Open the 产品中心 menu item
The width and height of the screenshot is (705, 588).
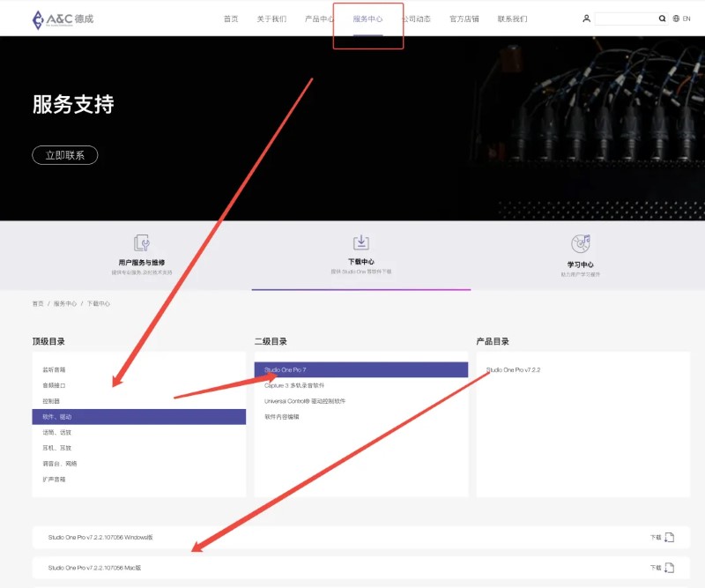(320, 19)
